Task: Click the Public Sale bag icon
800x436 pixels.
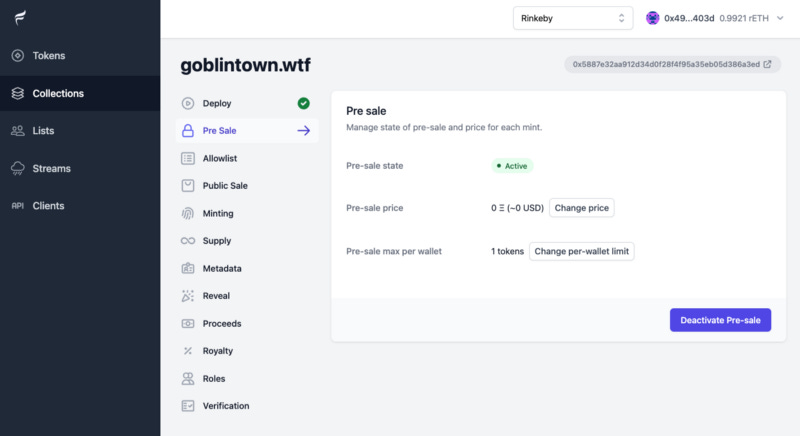Action: pos(188,186)
